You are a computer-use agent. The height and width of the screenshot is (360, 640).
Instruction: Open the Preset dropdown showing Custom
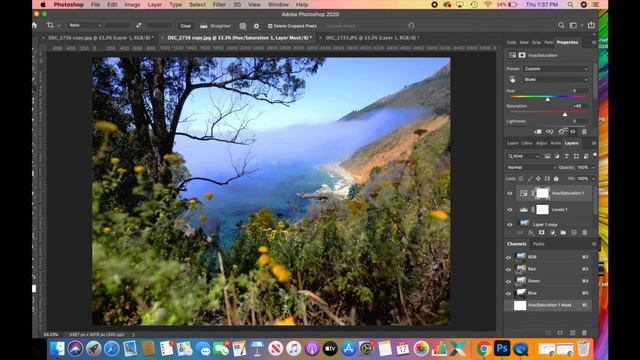coord(556,69)
